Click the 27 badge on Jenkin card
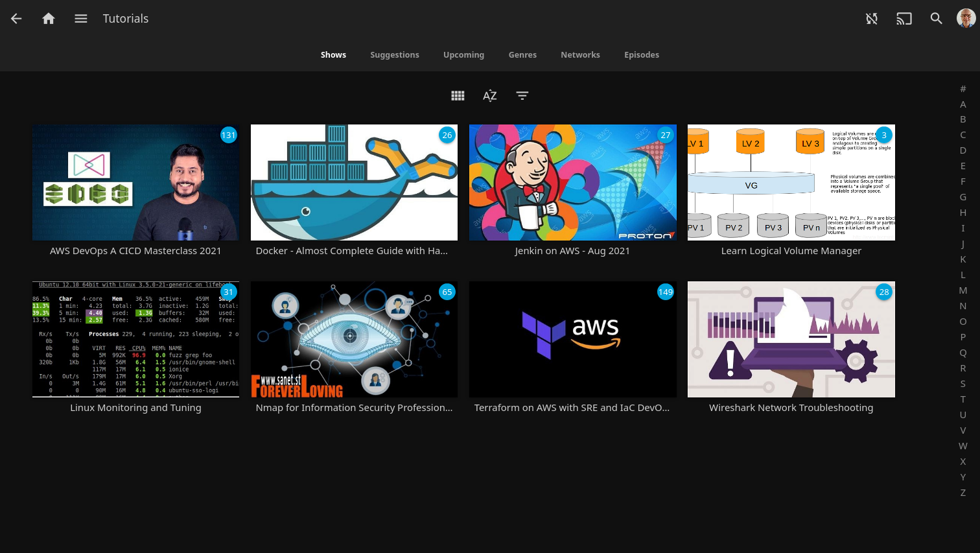This screenshot has height=553, width=980. pos(666,135)
